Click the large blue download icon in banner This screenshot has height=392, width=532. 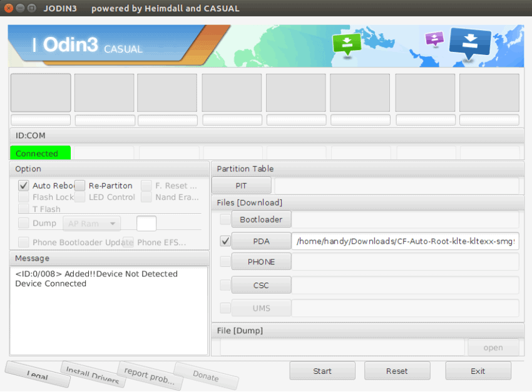470,43
